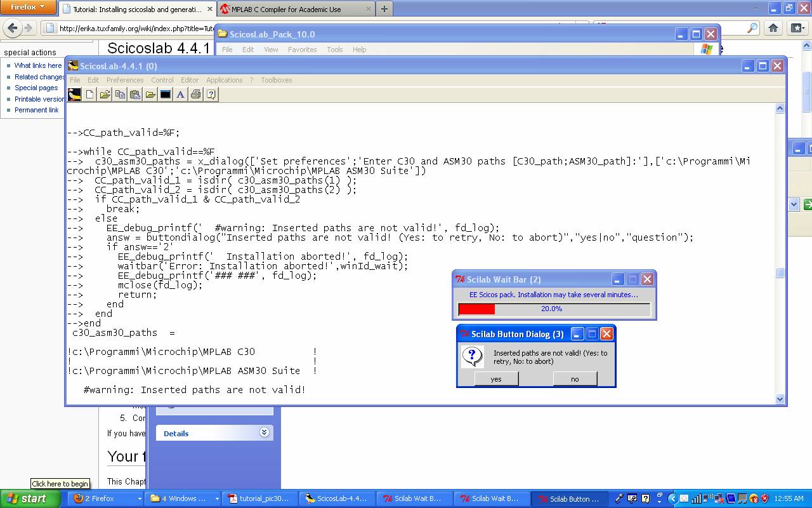Open the 2 Firefox taskbar group
Screen dimensions: 812x508
tap(107, 498)
